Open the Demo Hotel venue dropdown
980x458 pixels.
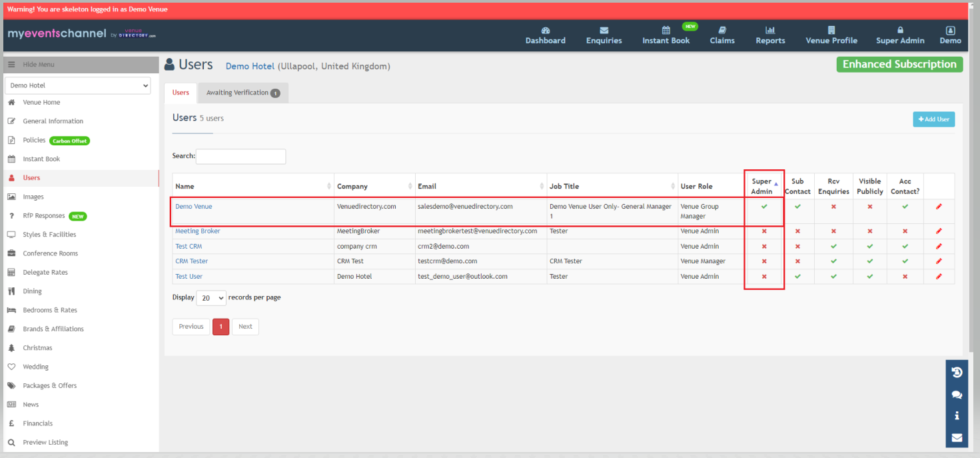(x=78, y=85)
